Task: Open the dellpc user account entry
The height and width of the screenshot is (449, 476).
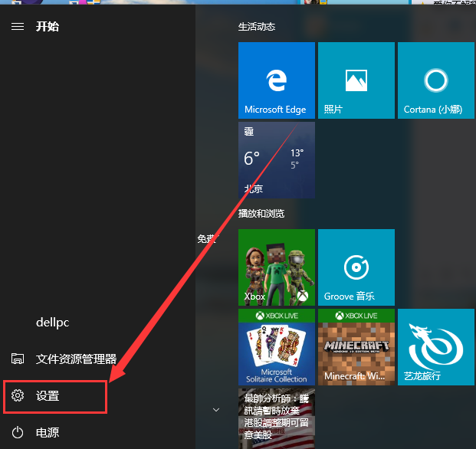Action: [x=53, y=322]
